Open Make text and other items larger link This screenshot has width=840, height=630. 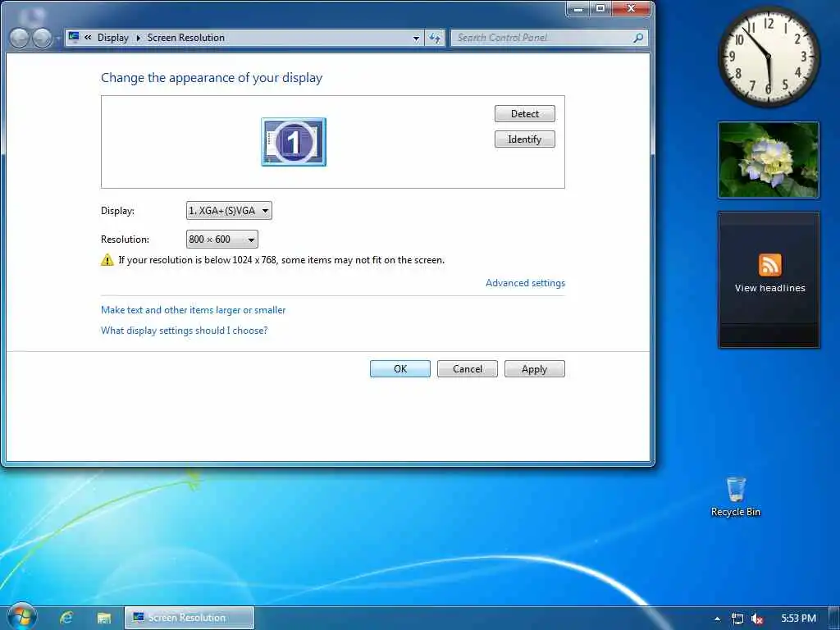coord(194,309)
